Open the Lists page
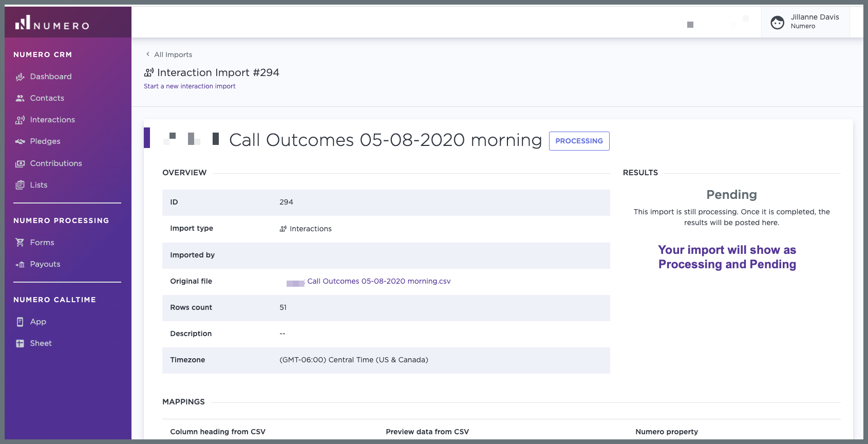868x444 pixels. (39, 185)
